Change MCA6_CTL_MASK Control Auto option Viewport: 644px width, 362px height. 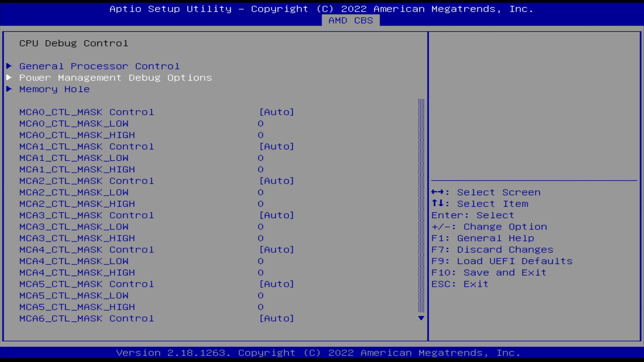pyautogui.click(x=277, y=319)
